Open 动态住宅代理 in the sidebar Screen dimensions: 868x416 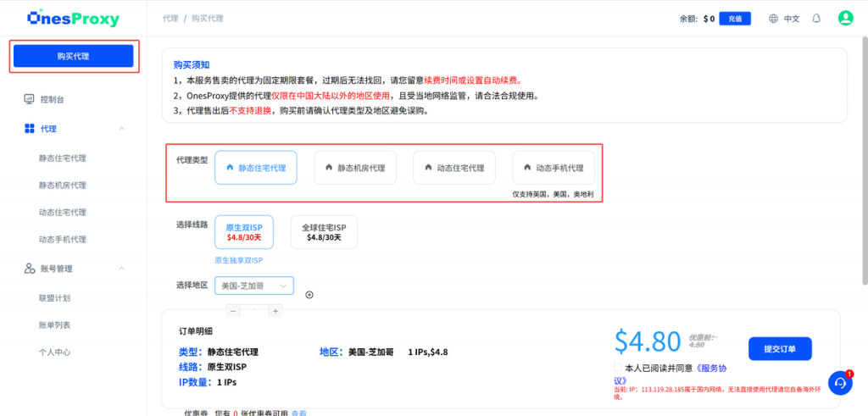coord(62,213)
